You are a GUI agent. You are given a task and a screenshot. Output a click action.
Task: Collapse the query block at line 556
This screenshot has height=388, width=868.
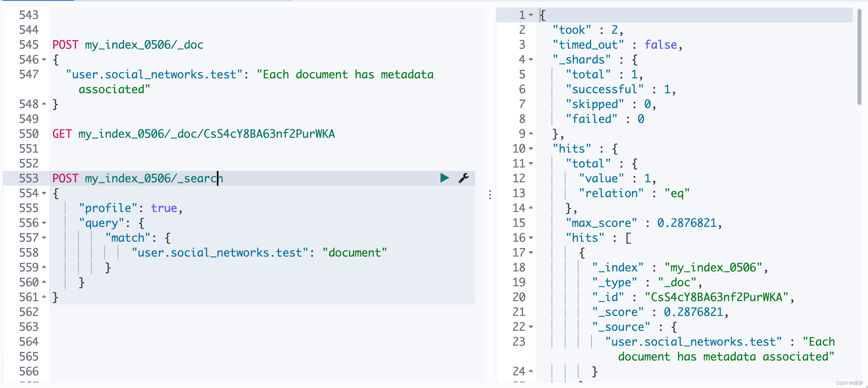(x=44, y=223)
